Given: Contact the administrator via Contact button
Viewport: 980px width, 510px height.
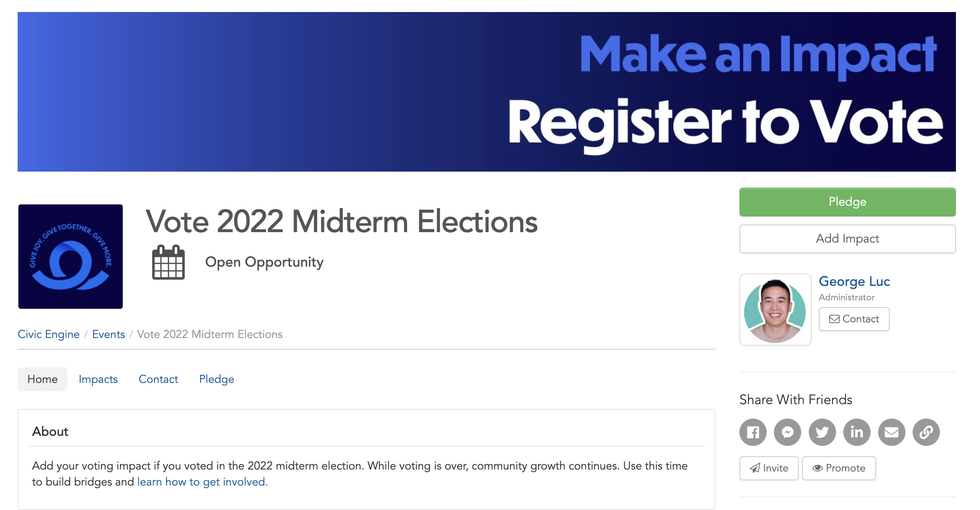Looking at the screenshot, I should tap(854, 319).
